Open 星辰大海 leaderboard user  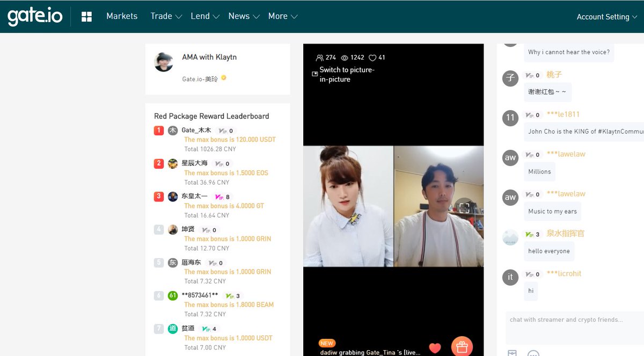click(x=195, y=163)
